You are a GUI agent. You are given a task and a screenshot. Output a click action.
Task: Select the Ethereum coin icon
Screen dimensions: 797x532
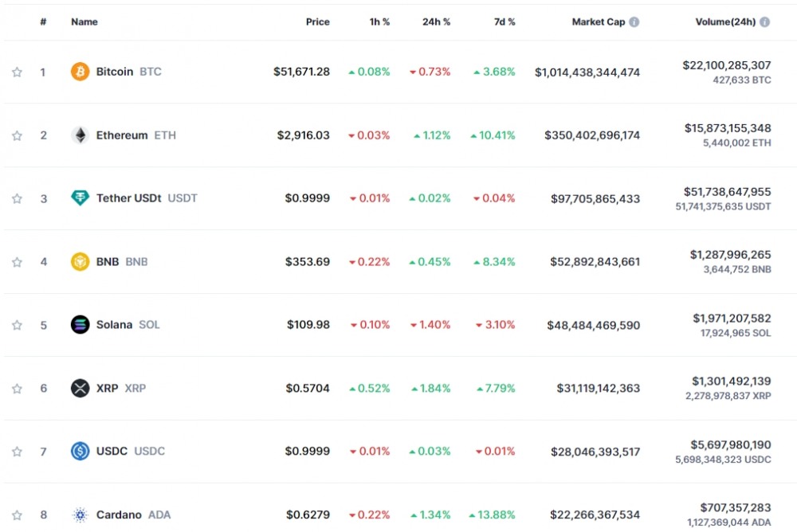(80, 135)
